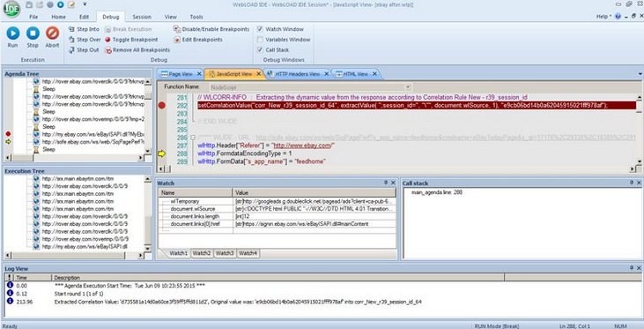The image size is (644, 329).
Task: Close the Call stack panel
Action: (639, 183)
